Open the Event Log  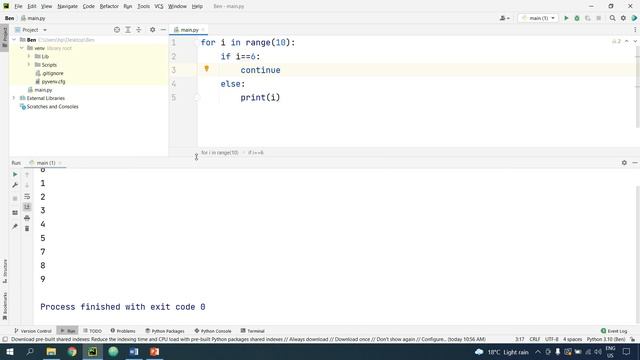coord(614,331)
